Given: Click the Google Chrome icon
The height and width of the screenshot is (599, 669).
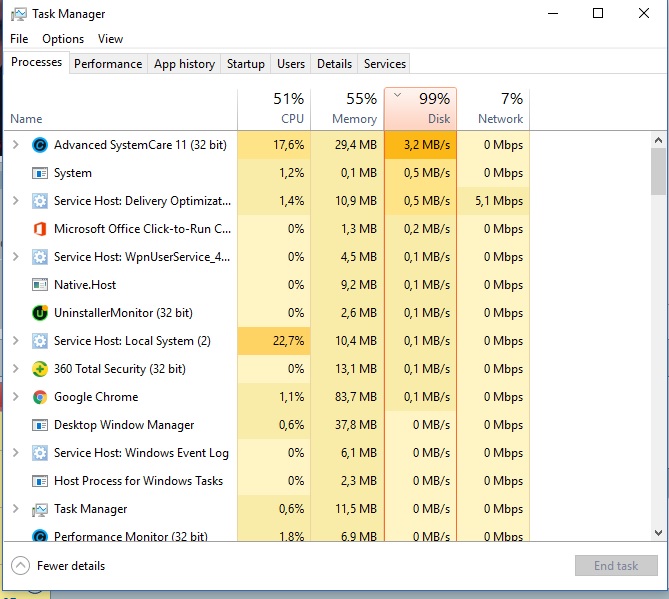Looking at the screenshot, I should (x=40, y=397).
